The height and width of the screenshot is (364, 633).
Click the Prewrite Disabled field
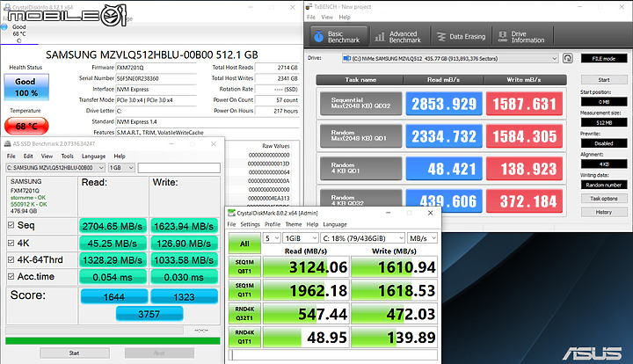tap(604, 143)
